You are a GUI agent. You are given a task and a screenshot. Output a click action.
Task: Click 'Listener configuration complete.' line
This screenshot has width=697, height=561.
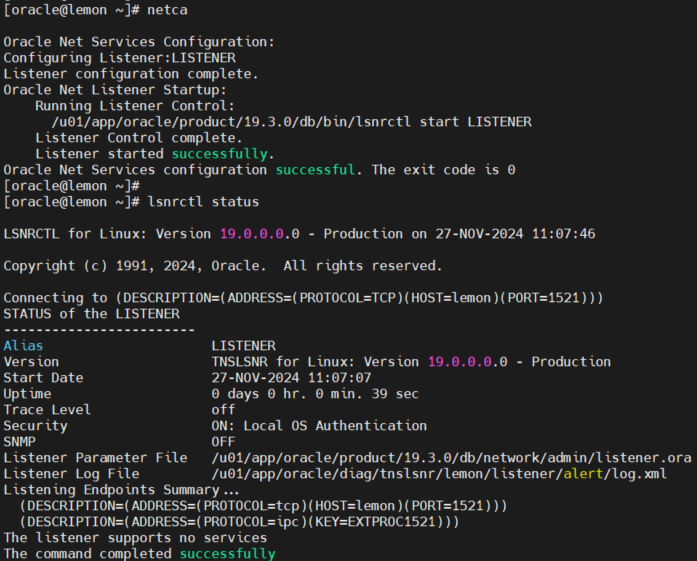click(131, 74)
